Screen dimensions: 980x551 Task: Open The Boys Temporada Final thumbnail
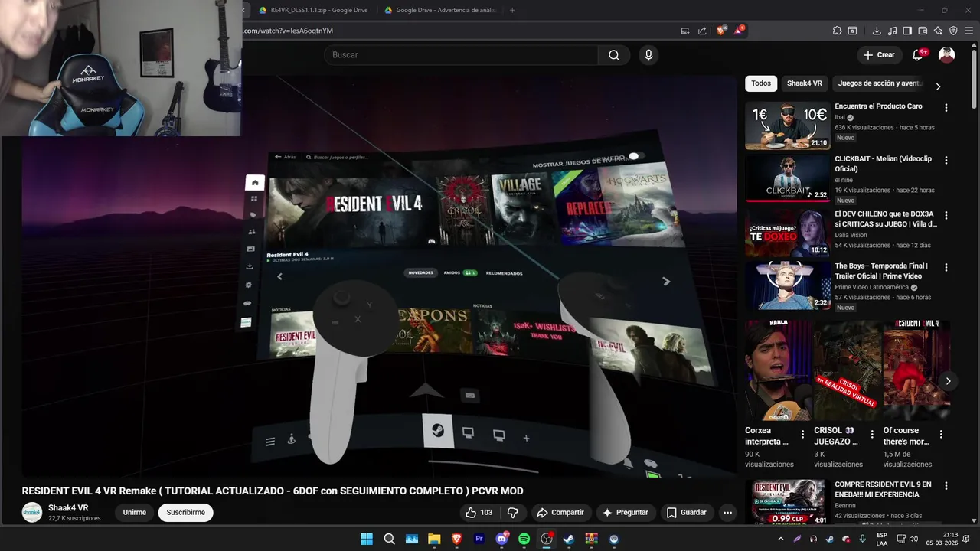[x=787, y=285]
